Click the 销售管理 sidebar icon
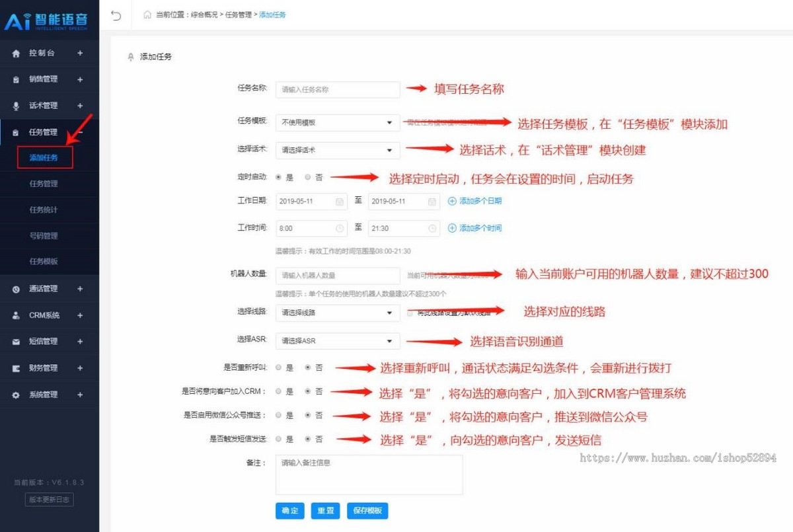This screenshot has width=793, height=532. [x=17, y=79]
